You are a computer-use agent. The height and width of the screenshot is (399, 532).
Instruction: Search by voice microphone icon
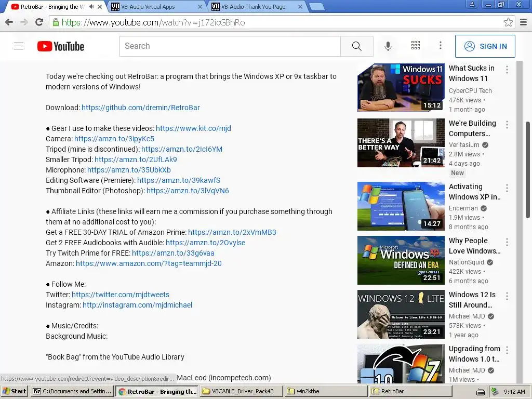388,46
